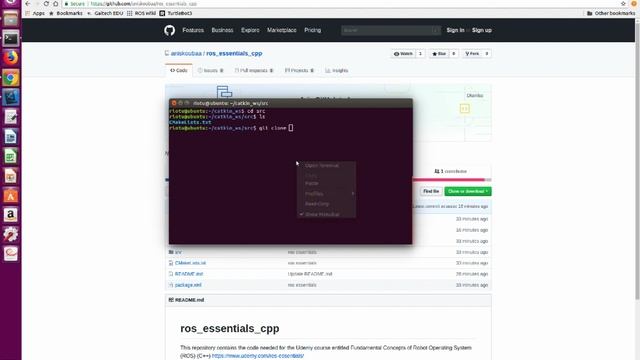The width and height of the screenshot is (640, 360).
Task: Toggle Read-Only in the terminal context menu
Action: (x=317, y=204)
